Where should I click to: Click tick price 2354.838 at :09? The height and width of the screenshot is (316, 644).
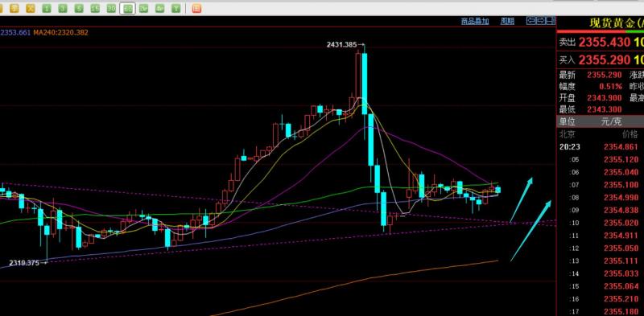(621, 210)
